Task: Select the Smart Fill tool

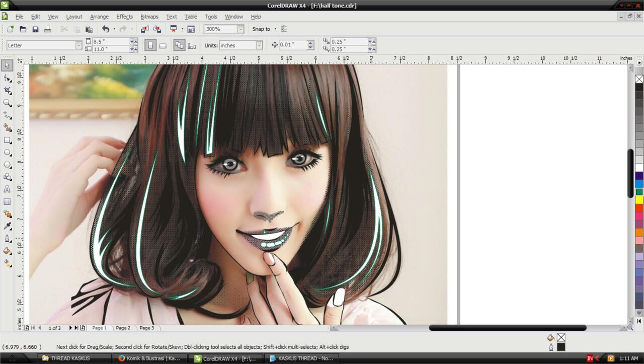Action: pos(7,127)
